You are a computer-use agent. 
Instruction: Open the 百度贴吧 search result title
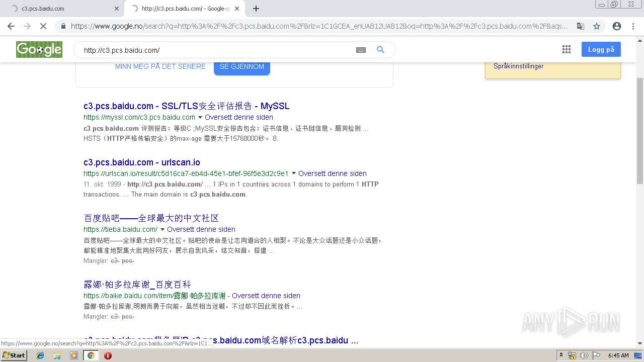151,218
